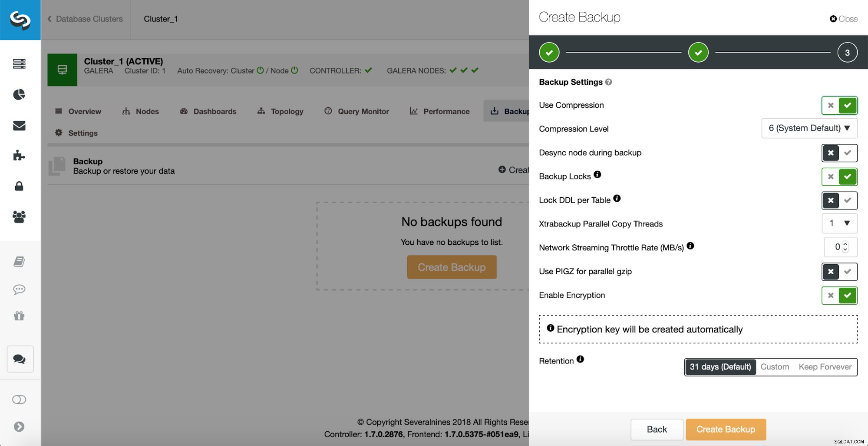Open the Backup tab

(507, 111)
